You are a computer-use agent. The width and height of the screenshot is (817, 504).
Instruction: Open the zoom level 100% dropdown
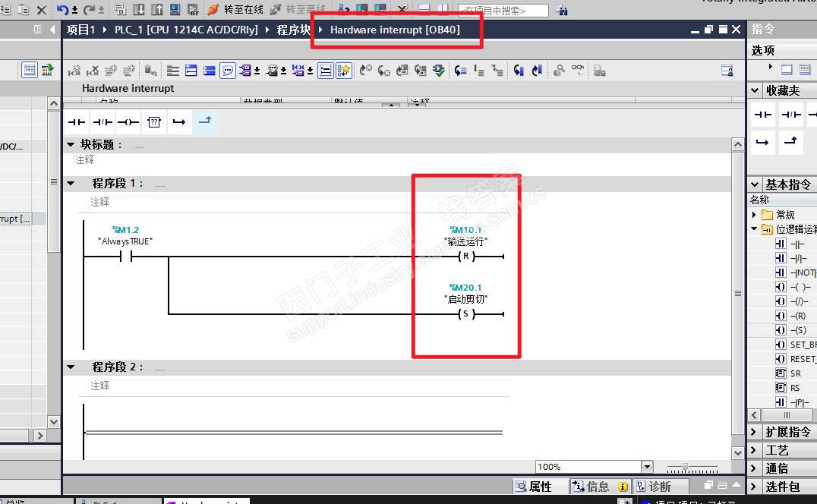click(647, 467)
